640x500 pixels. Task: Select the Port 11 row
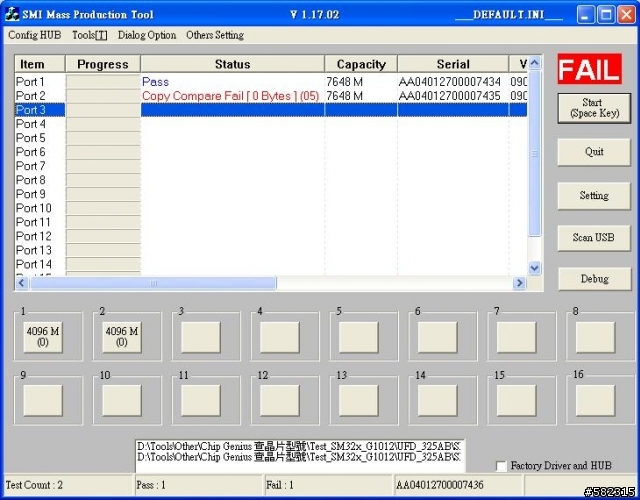pyautogui.click(x=271, y=222)
